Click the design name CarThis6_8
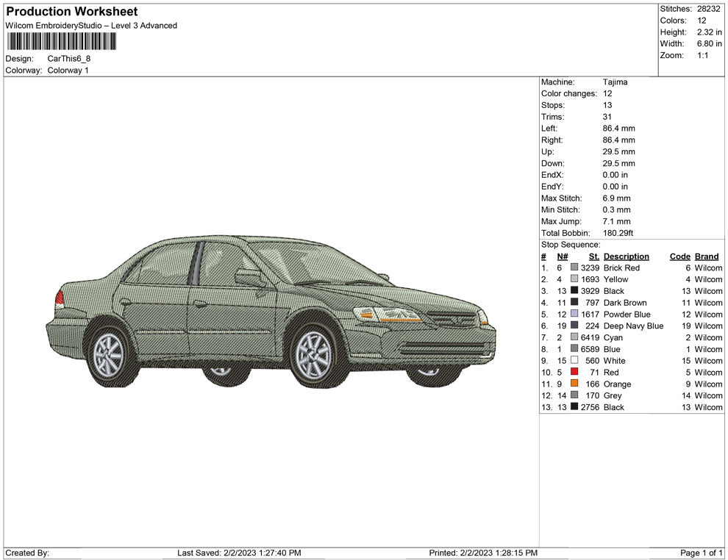 pyautogui.click(x=68, y=59)
